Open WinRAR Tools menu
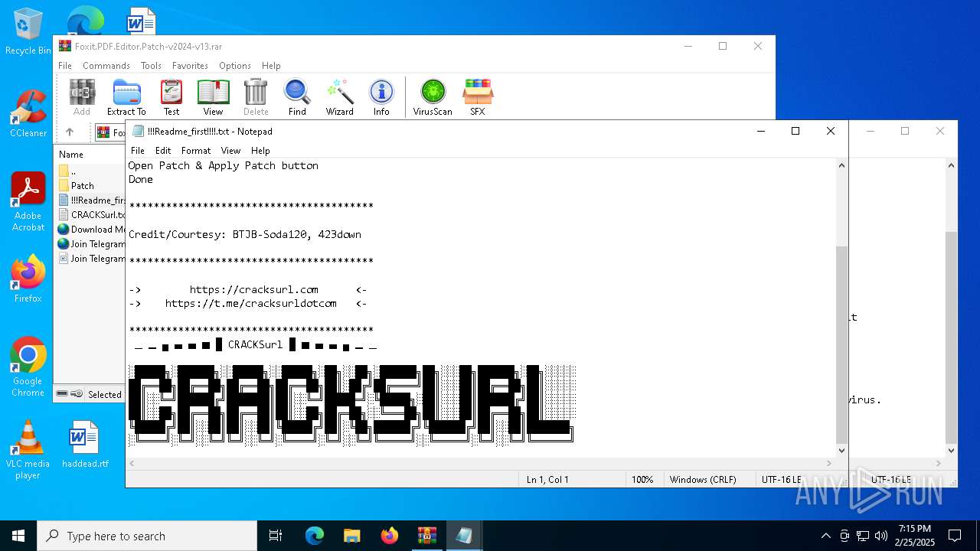The width and height of the screenshot is (980, 551). [151, 66]
